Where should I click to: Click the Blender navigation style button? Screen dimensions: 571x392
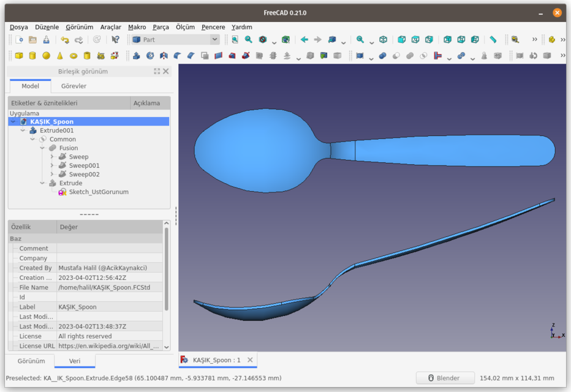[444, 378]
